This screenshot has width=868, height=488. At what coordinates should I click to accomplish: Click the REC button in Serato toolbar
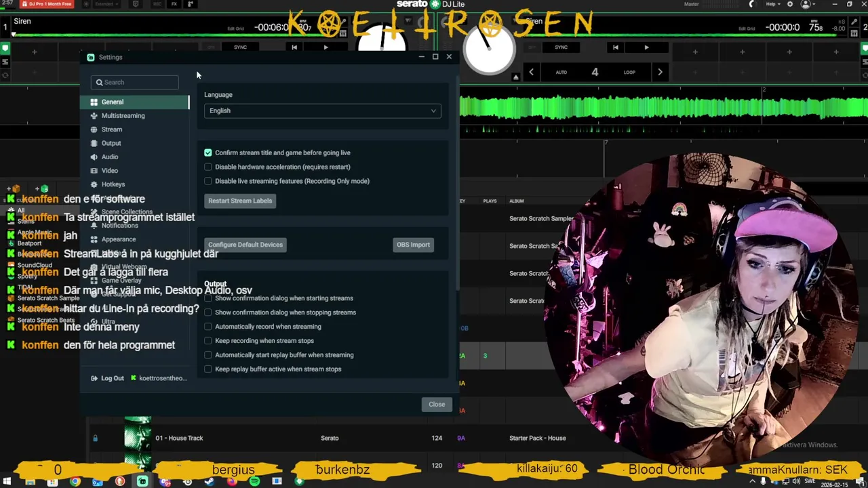(x=157, y=4)
